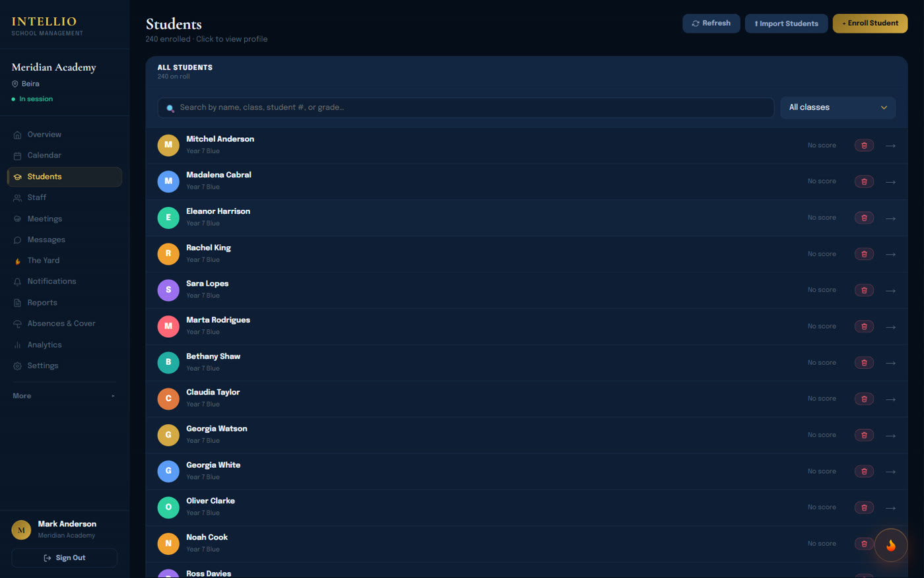The image size is (924, 578).
Task: Refresh the students list
Action: pos(711,23)
